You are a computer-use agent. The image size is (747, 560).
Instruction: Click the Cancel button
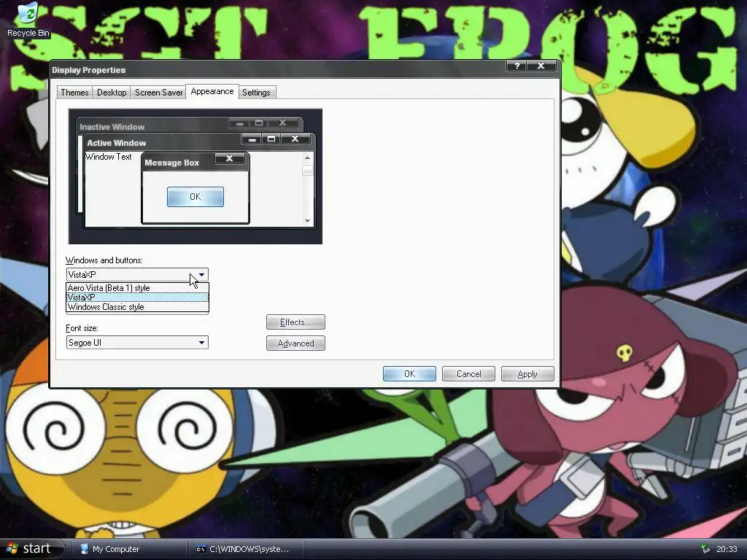pos(468,374)
